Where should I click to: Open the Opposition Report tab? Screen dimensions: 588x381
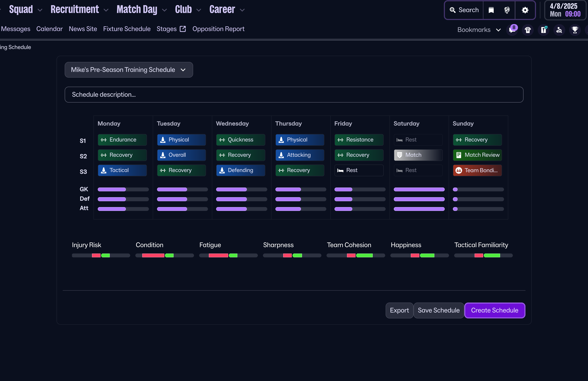[218, 29]
